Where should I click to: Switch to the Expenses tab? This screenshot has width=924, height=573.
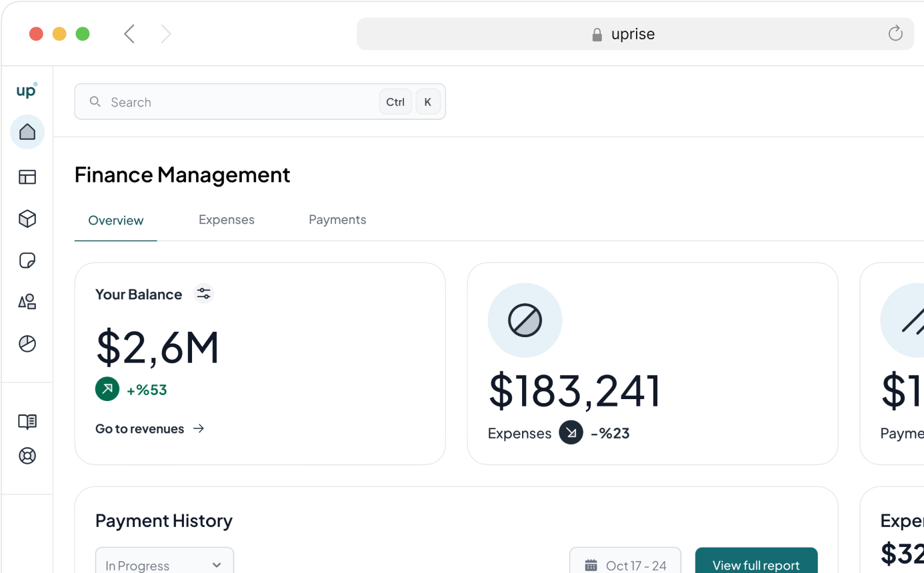coord(227,220)
